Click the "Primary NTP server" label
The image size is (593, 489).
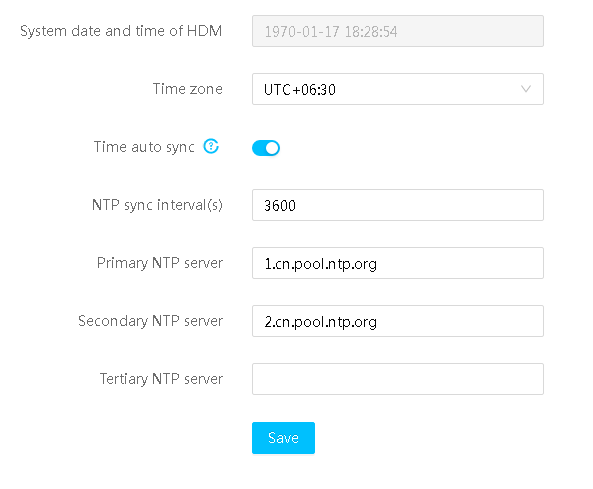tap(160, 263)
